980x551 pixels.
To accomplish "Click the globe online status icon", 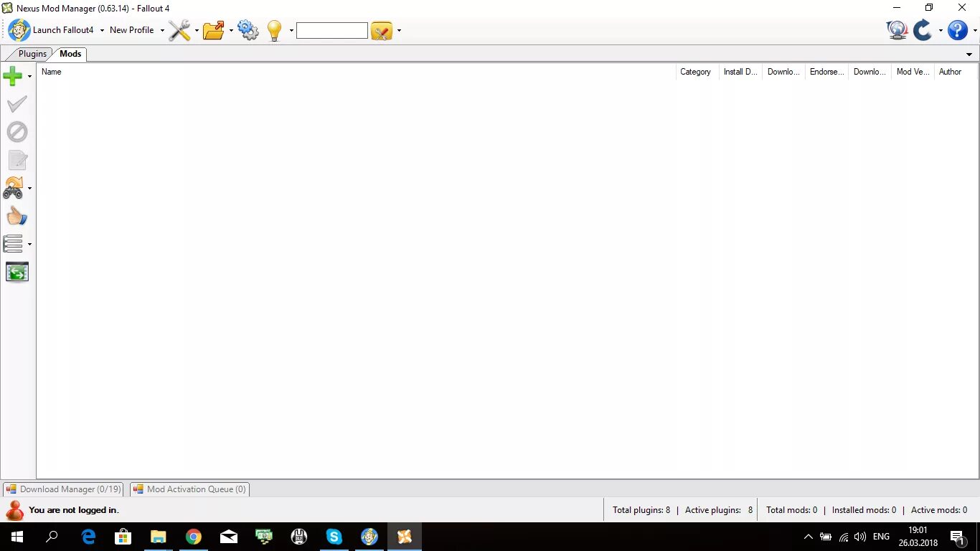I will pos(897,30).
